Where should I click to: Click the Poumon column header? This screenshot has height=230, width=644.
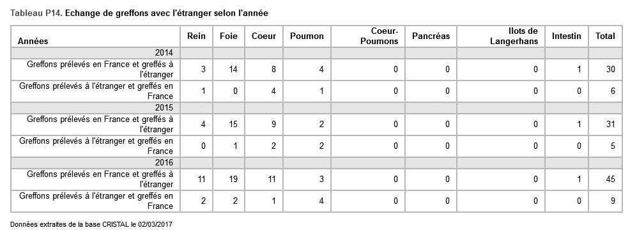(x=307, y=36)
